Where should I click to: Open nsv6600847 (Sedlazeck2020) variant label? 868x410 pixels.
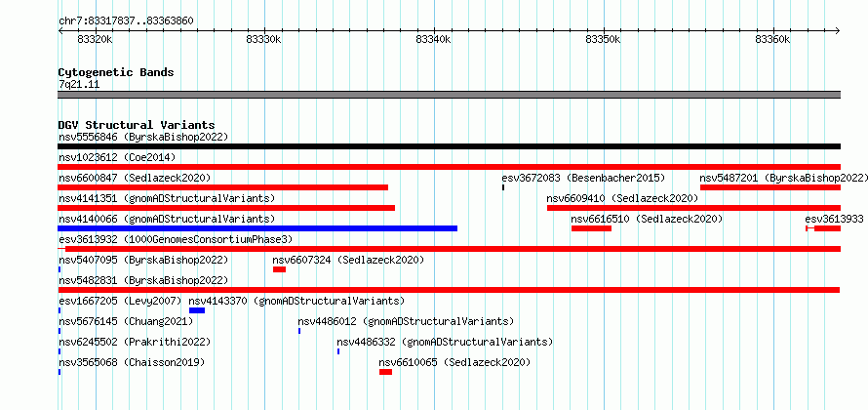[x=135, y=178]
